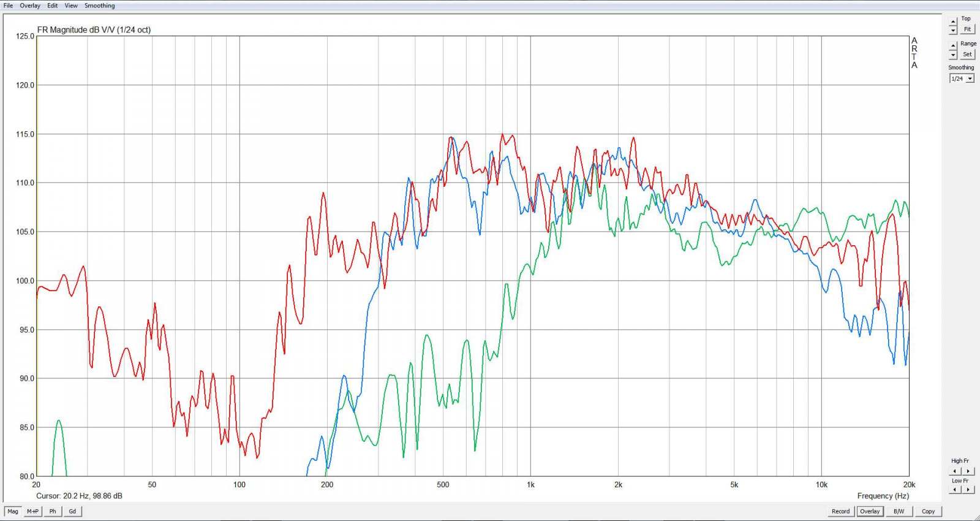Toggle B/W display mode
This screenshot has width=980, height=521.
(899, 511)
